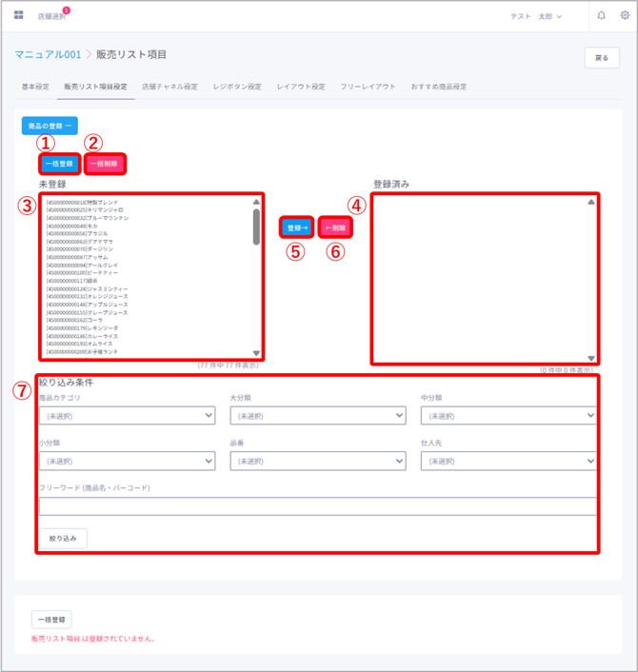This screenshot has height=672, width=638.
Task: Open the テスト 太郎 user menu
Action: click(536, 16)
